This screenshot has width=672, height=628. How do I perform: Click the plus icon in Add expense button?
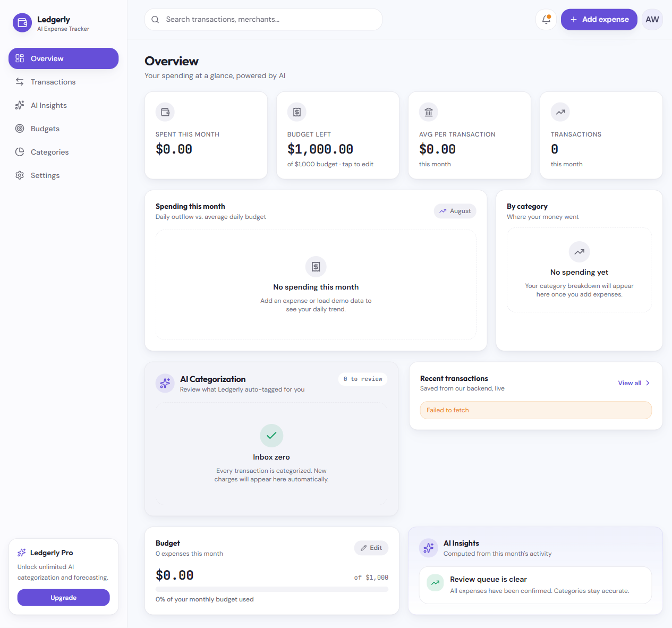(x=574, y=20)
